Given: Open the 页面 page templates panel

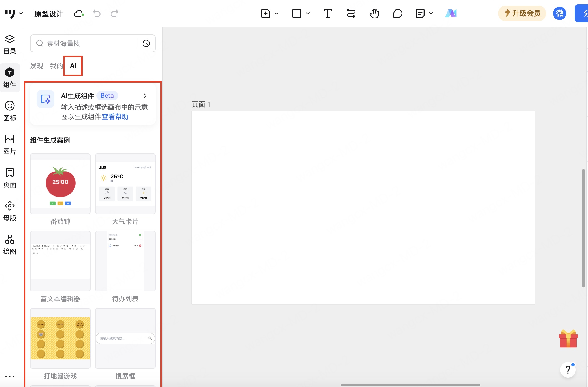Looking at the screenshot, I should (10, 178).
